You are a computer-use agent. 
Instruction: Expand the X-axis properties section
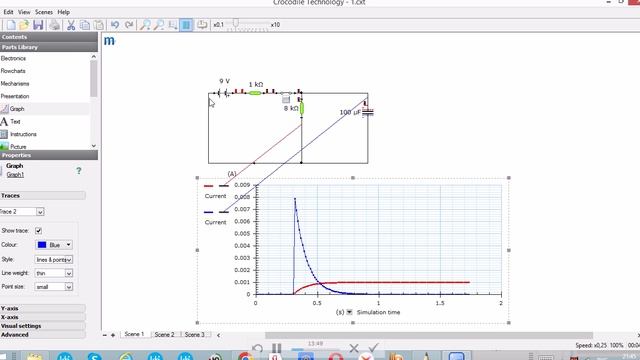[43, 317]
